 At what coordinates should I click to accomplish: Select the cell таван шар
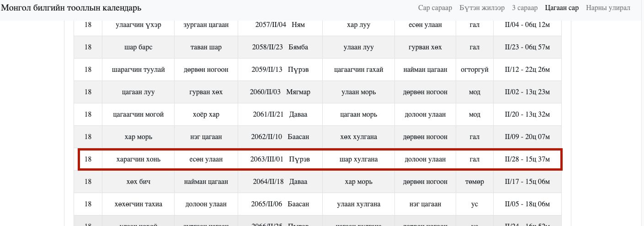tap(206, 47)
